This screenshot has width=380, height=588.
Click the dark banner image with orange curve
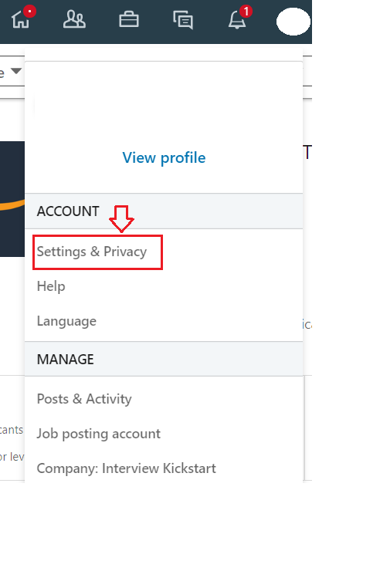click(12, 199)
